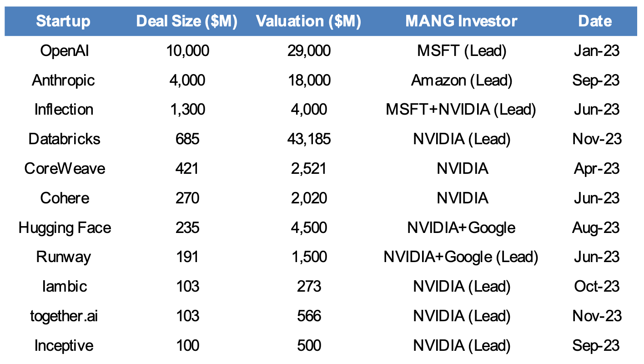Click the Jan-23 date cell
The image size is (644, 364).
(596, 51)
